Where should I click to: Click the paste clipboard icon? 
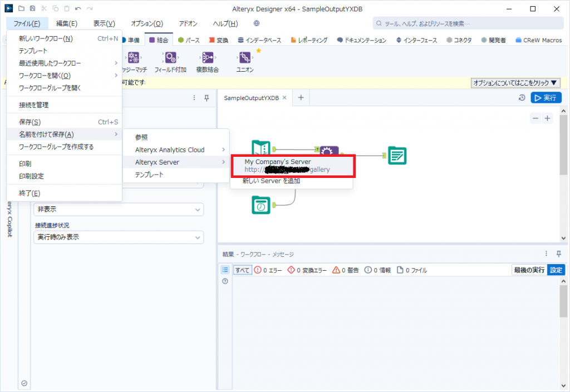point(67,8)
